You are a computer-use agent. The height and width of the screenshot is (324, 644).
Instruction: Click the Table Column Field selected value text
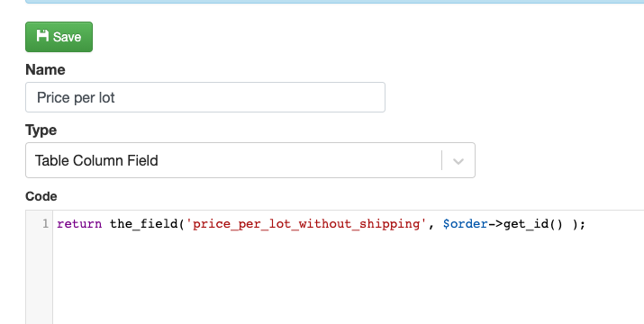[x=96, y=160]
